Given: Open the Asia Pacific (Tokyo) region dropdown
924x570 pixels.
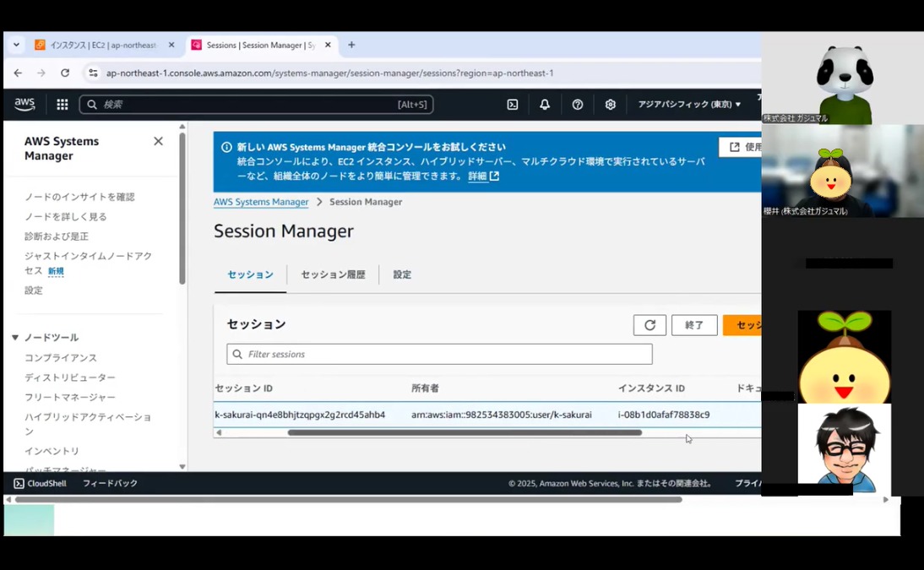Looking at the screenshot, I should tap(689, 105).
